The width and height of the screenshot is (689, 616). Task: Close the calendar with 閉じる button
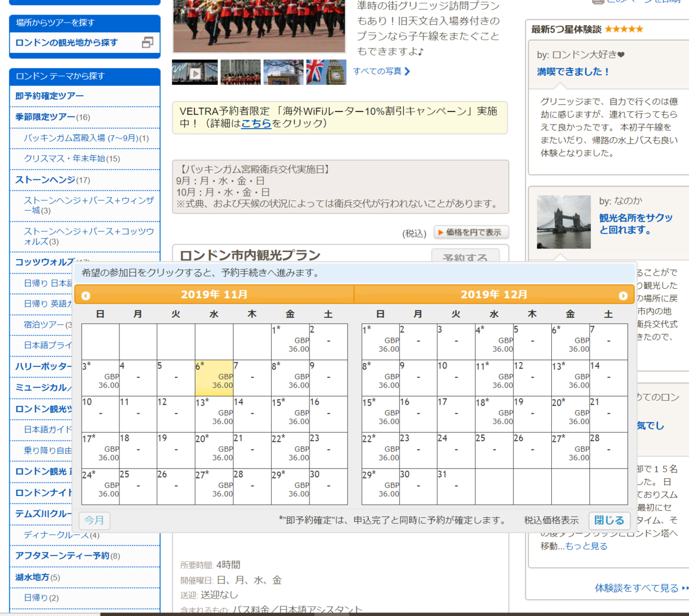609,520
